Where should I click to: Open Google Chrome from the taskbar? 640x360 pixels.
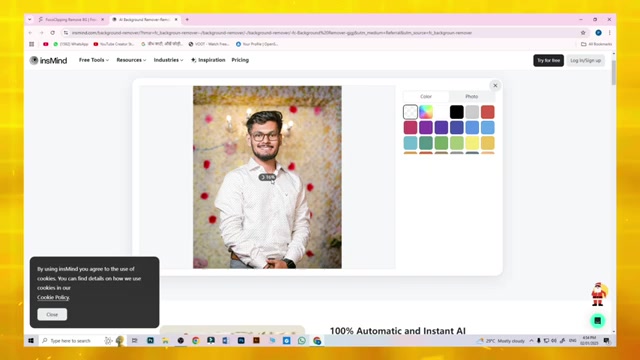[x=196, y=340]
